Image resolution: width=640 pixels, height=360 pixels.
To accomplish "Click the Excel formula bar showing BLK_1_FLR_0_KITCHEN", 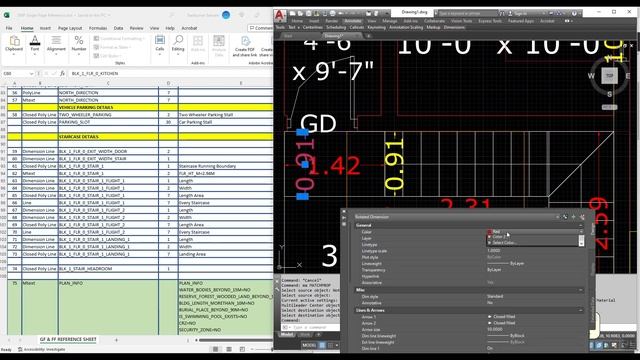I will click(x=170, y=73).
